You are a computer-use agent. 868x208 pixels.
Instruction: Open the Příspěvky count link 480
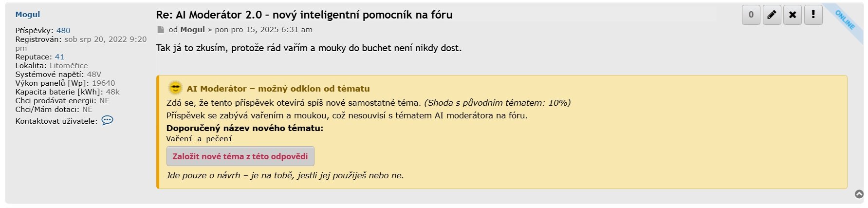pyautogui.click(x=63, y=30)
